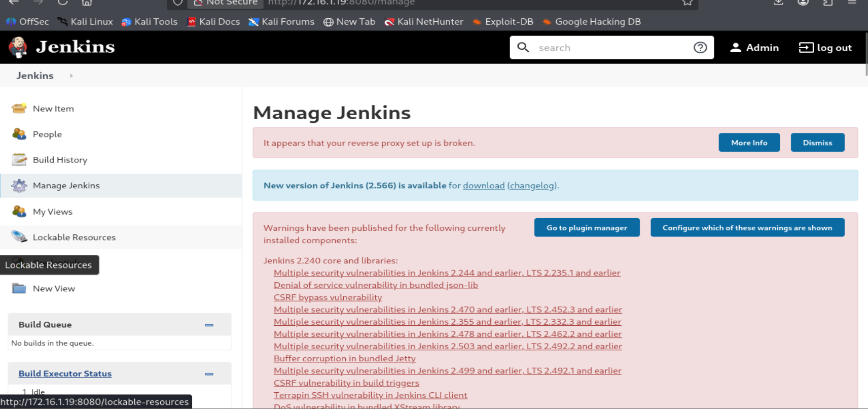
Task: Click the page's vertical scrollbar
Action: pos(866,53)
